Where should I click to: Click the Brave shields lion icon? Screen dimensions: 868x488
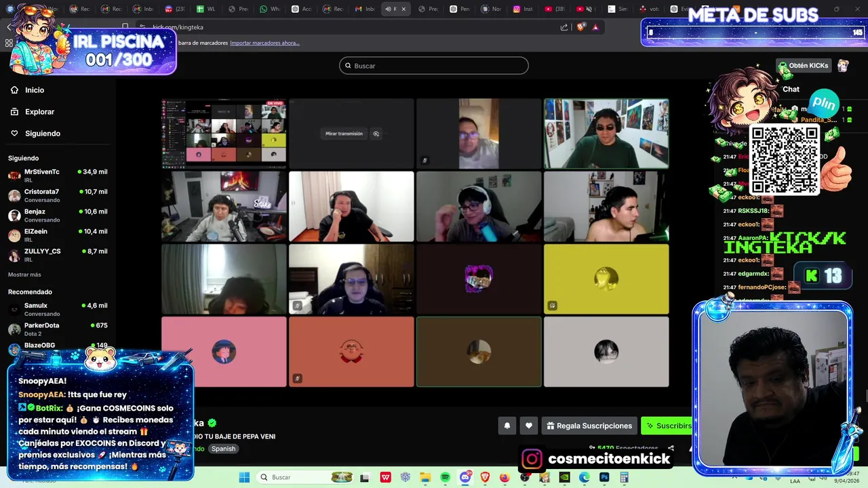click(x=581, y=27)
